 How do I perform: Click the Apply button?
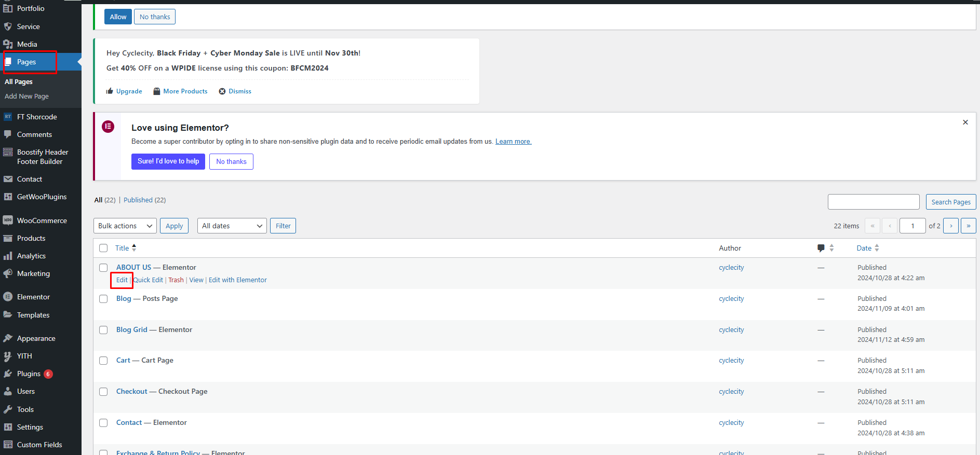coord(174,226)
